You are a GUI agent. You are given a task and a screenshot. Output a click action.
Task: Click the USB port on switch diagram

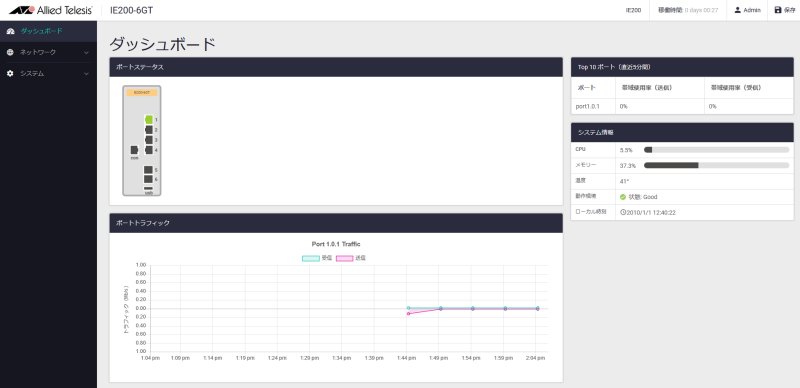coord(148,188)
